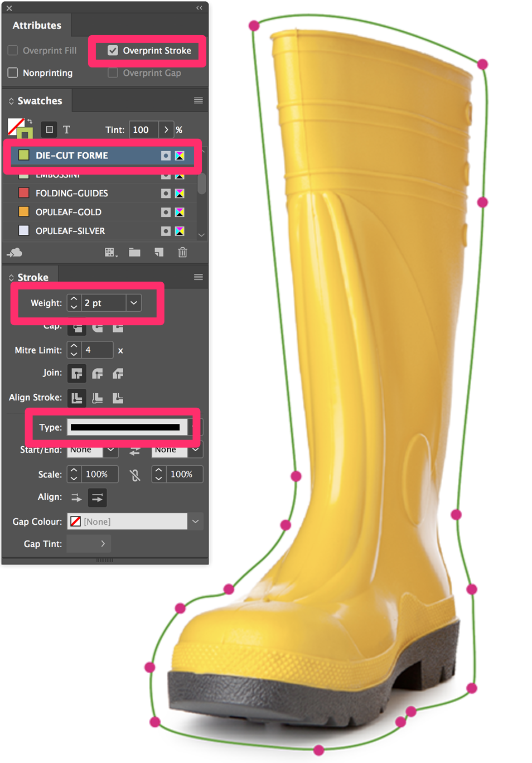Toggle the arrowhead scale link icon

[135, 475]
